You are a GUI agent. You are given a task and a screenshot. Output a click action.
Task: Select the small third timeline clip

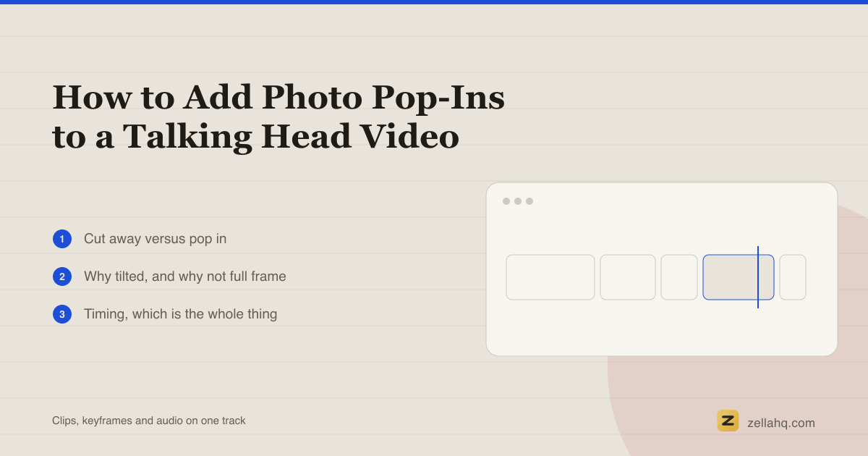pos(679,277)
